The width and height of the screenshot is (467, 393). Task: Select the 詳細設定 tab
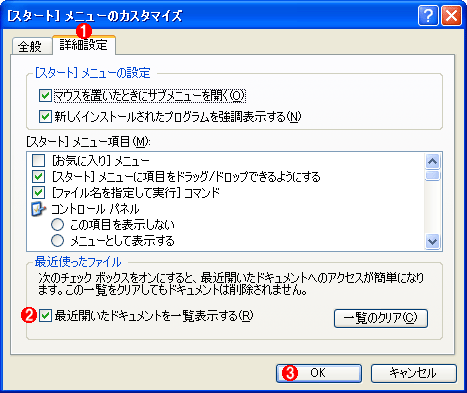[x=84, y=45]
